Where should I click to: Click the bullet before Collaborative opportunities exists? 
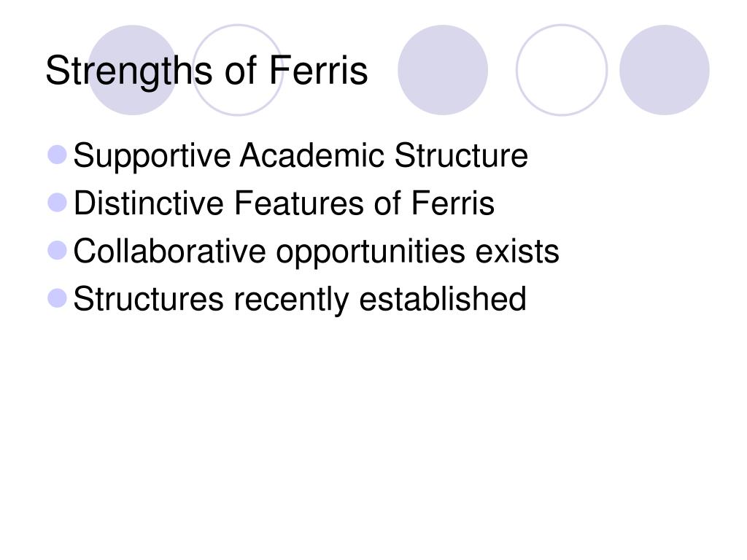coord(57,251)
